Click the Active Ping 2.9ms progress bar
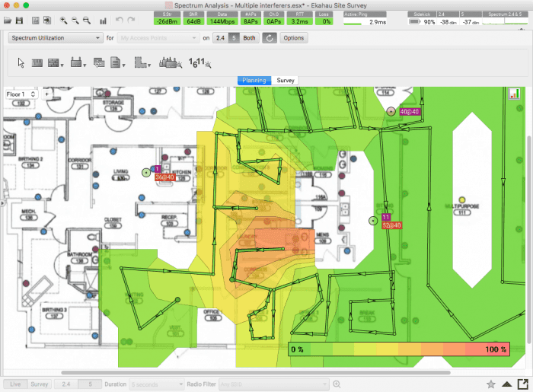 (365, 19)
